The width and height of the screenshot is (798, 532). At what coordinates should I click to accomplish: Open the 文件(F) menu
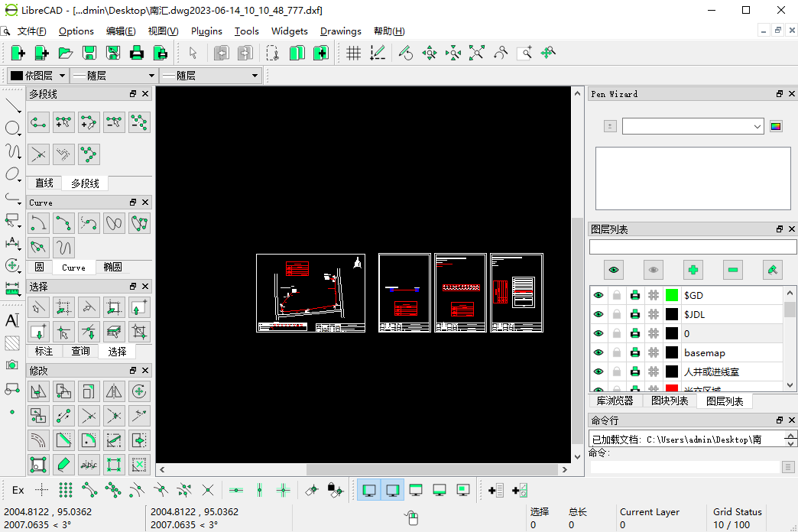click(x=31, y=31)
